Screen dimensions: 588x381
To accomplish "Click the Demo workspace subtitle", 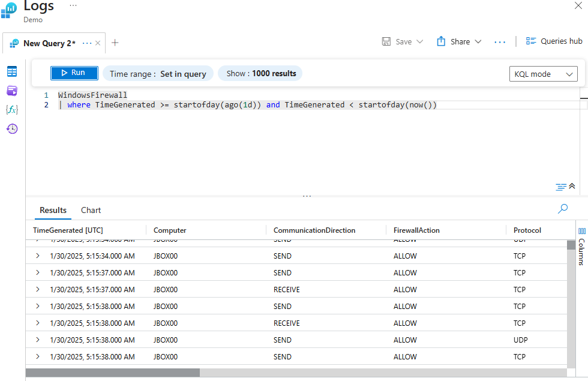I will [x=33, y=20].
